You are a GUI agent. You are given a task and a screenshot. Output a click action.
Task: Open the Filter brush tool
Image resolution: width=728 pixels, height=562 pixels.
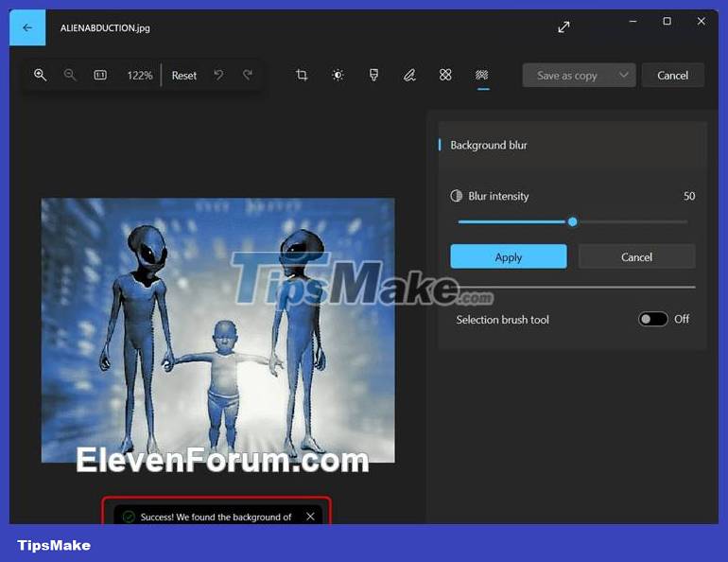tap(373, 75)
